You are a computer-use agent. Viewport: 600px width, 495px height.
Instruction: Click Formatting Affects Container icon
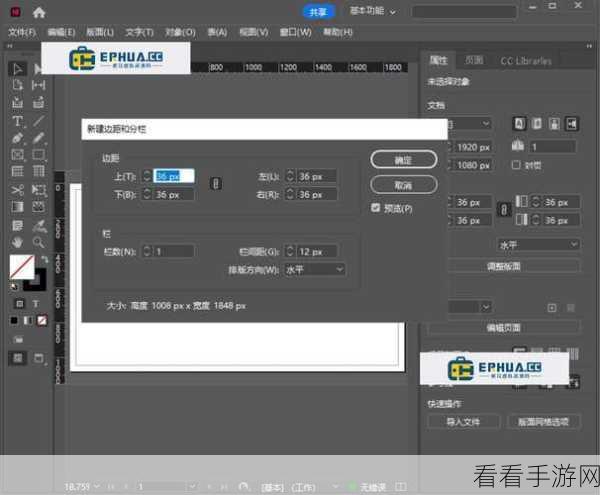pyautogui.click(x=20, y=304)
